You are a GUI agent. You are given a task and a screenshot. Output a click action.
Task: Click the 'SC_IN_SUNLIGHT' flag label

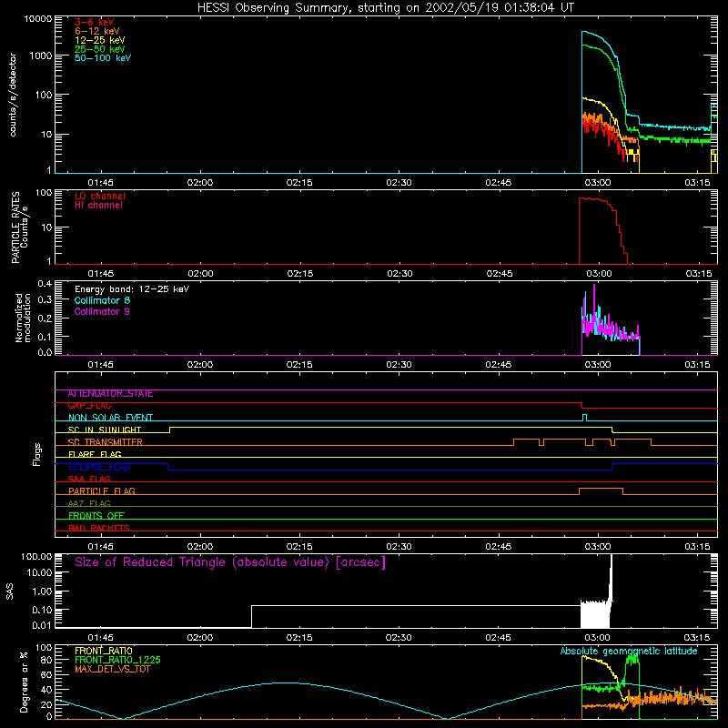(105, 430)
